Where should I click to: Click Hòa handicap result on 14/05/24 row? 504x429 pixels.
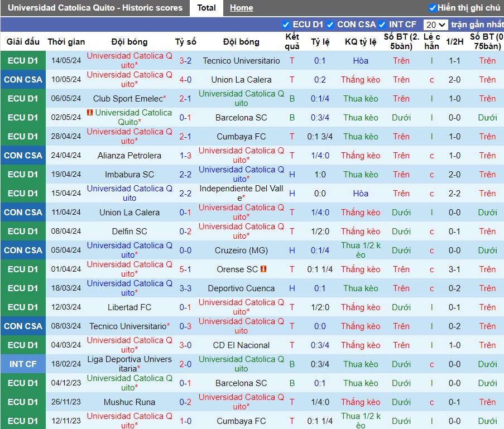pos(361,61)
